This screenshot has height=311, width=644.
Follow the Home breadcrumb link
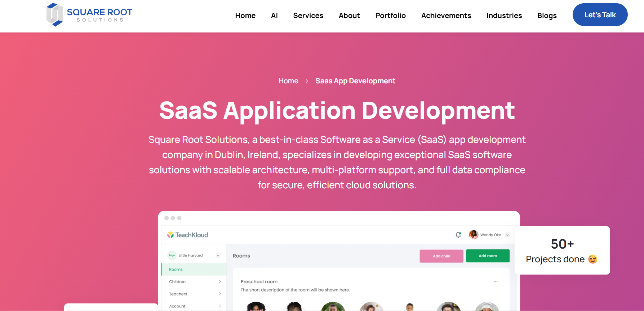pos(288,81)
